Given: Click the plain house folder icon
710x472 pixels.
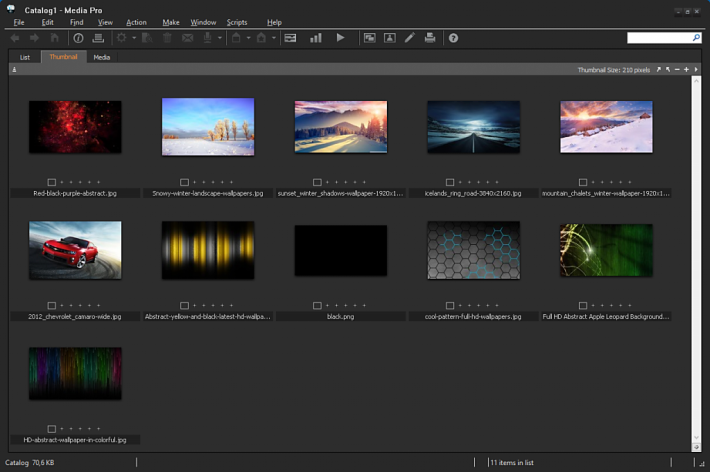Looking at the screenshot, I should tap(236, 38).
